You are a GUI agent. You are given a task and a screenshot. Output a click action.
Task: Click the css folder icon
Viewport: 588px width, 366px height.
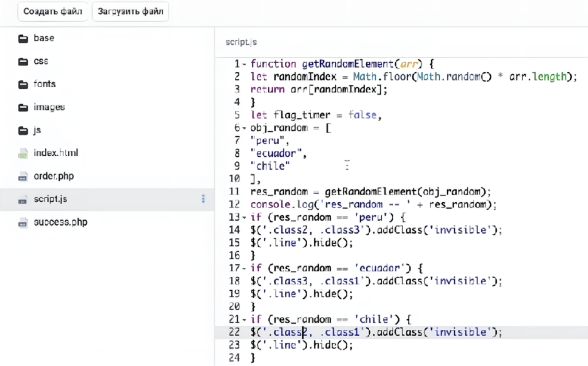click(23, 61)
